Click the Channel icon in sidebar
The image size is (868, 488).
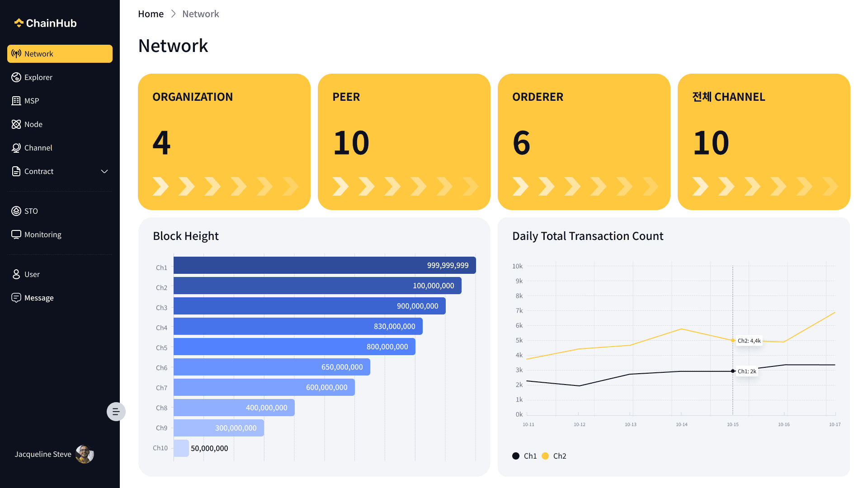[x=16, y=148]
